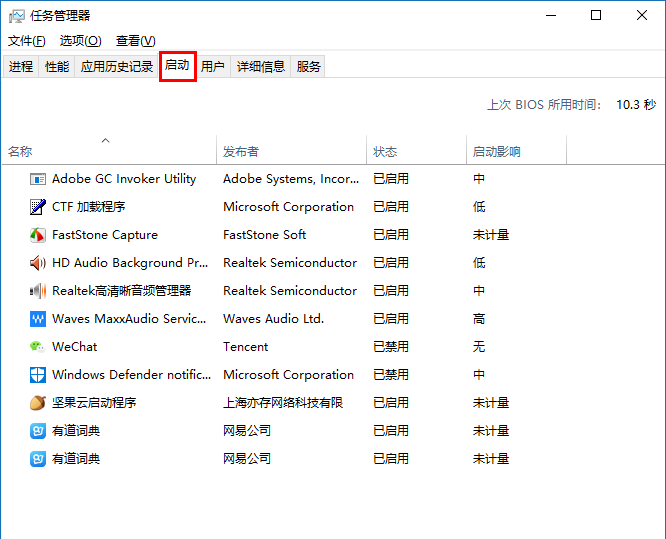Click the 10.3 秒 BIOS time value
Viewport: 666px width, 539px height.
point(636,105)
